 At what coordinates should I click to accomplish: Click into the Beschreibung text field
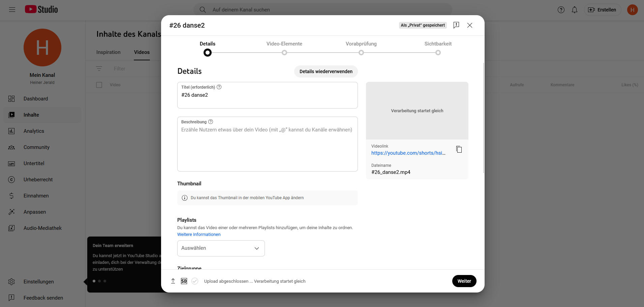pyautogui.click(x=267, y=148)
